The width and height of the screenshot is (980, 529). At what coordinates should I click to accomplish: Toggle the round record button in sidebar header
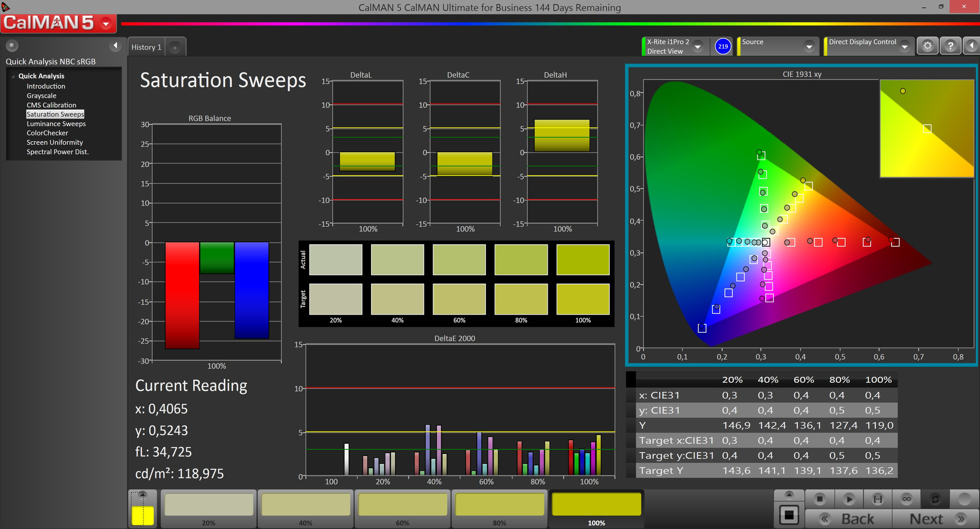12,46
